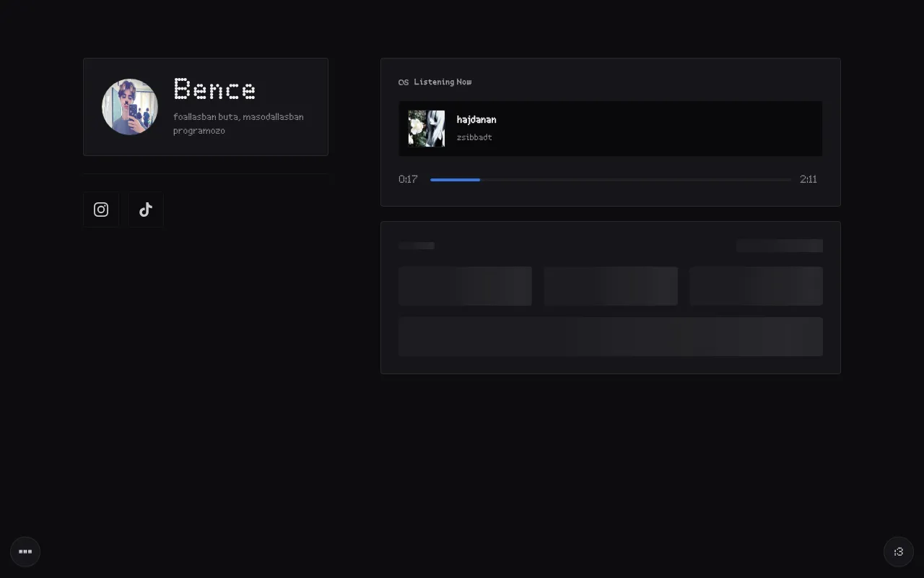Click the song title "hajdanan"
Viewport: 924px width, 578px height.
(x=476, y=120)
